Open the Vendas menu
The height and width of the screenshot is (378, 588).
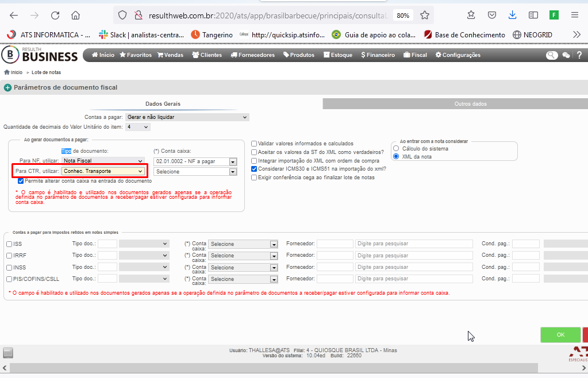170,55
